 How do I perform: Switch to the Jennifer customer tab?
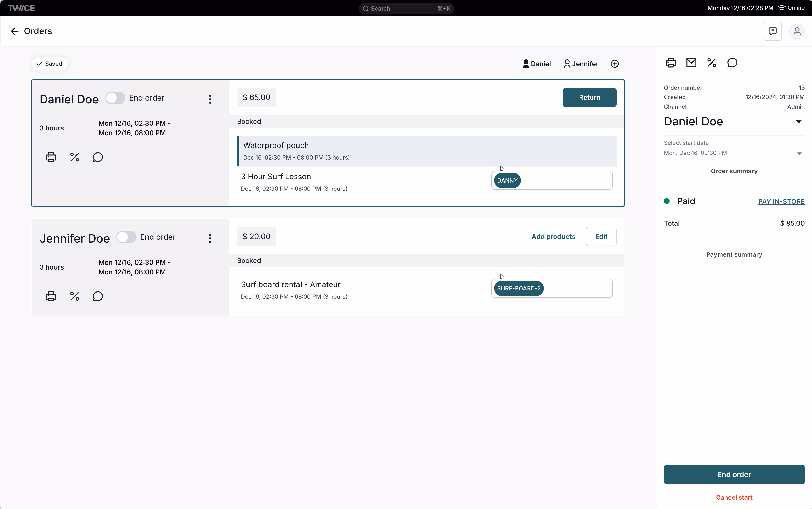(581, 64)
